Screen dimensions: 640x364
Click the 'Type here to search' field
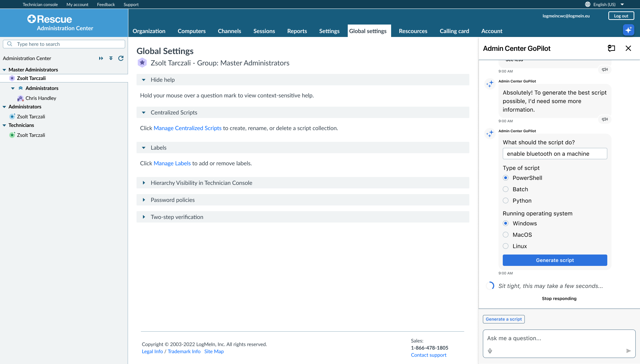point(64,44)
